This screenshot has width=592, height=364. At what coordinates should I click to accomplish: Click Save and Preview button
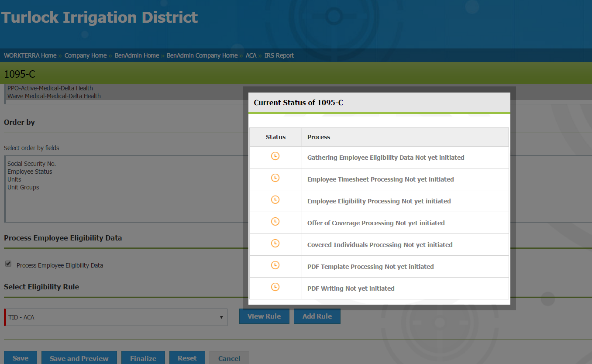79,358
